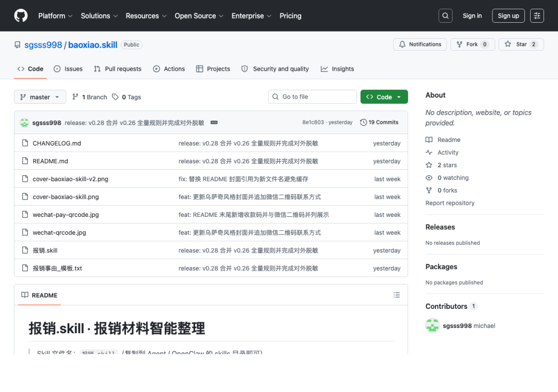
Task: Expand the Platform menu
Action: click(55, 15)
